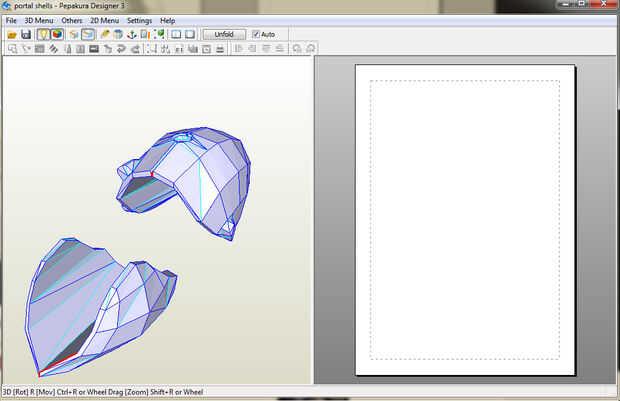
Task: Click the dark grid icon in lower toolbar
Action: coord(40,49)
